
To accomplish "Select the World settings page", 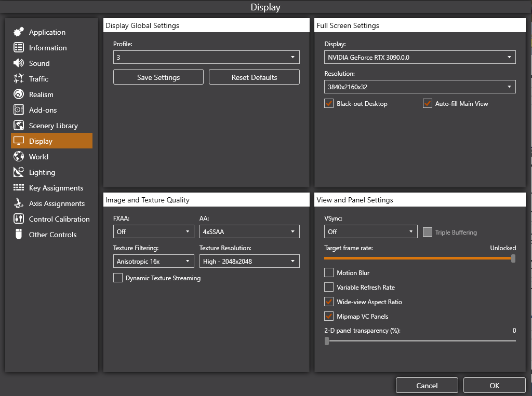I will [x=51, y=157].
